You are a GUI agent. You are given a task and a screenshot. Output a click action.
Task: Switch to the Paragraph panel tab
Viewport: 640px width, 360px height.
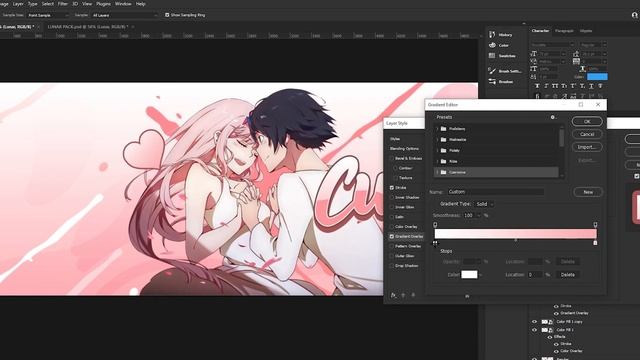(564, 31)
